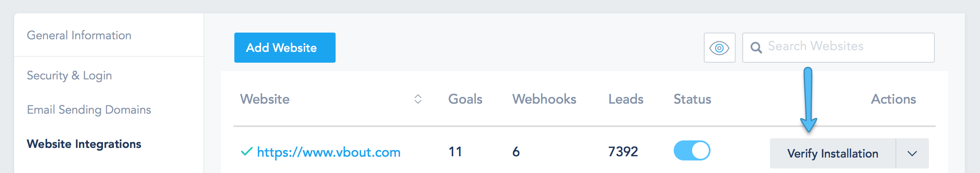Open Email Sending Domains section
980x173 pixels.
pyautogui.click(x=89, y=109)
